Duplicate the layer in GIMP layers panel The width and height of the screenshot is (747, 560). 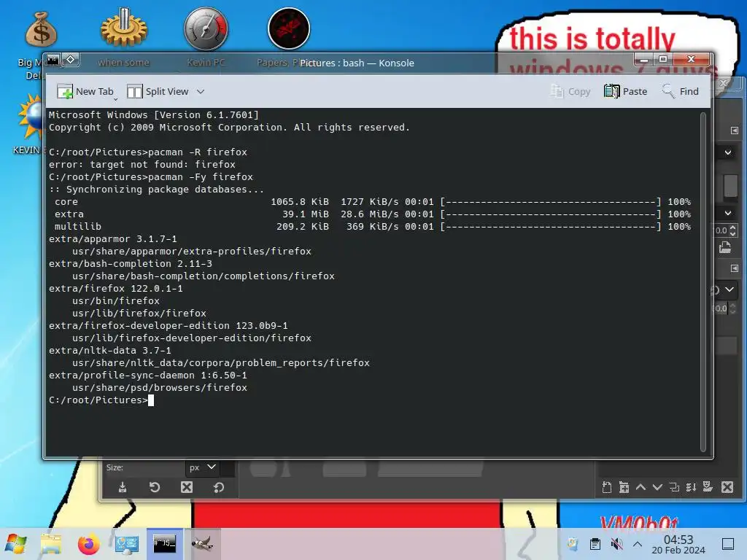(674, 487)
